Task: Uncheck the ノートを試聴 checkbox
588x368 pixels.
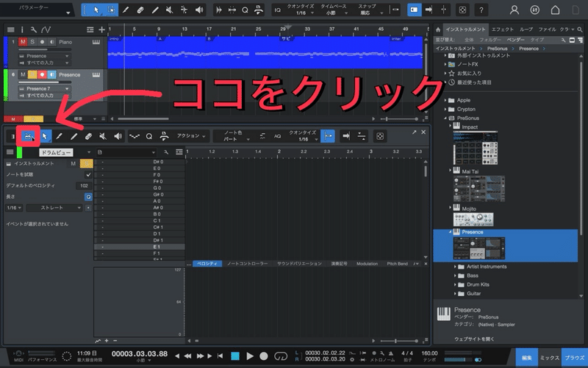Action: point(88,174)
